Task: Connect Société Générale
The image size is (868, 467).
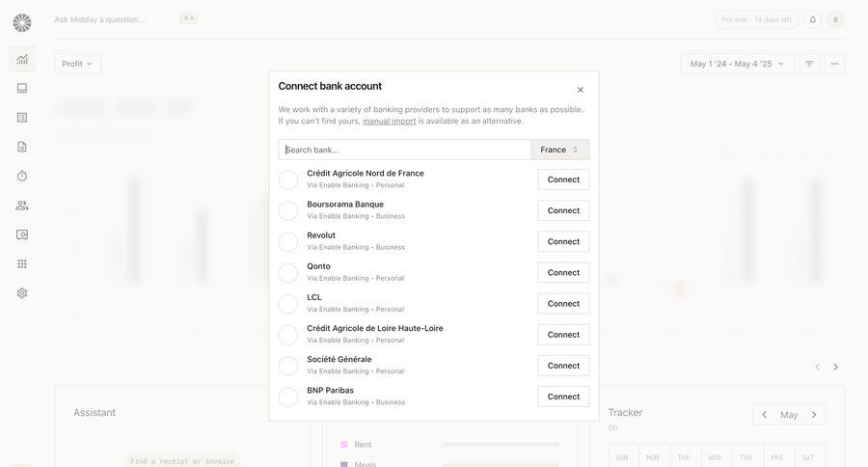Action: click(563, 366)
